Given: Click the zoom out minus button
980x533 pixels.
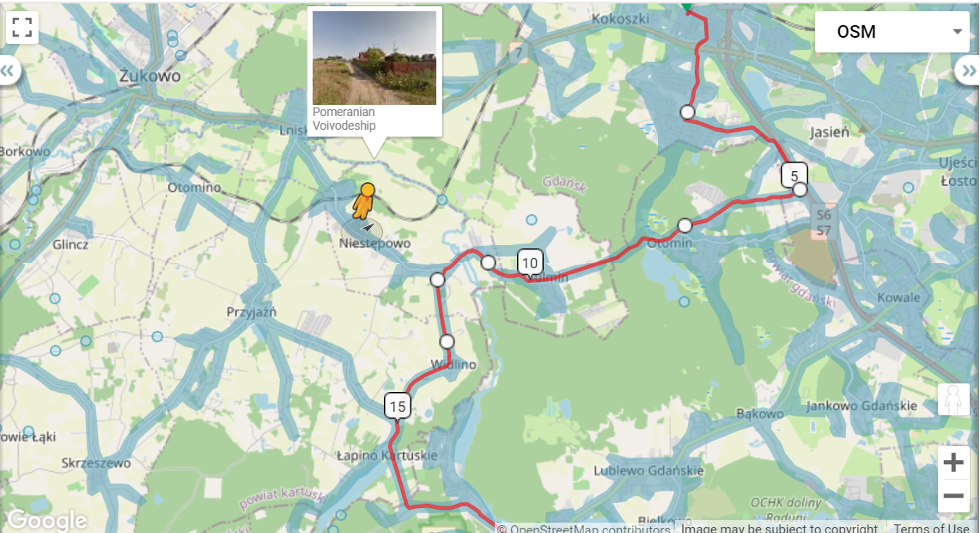Looking at the screenshot, I should pyautogui.click(x=953, y=495).
